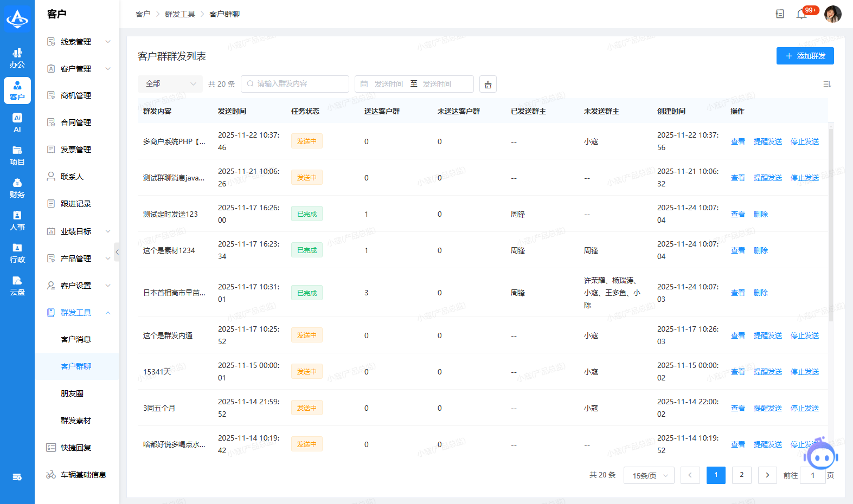
Task: Go to the 财务 module
Action: click(17, 188)
